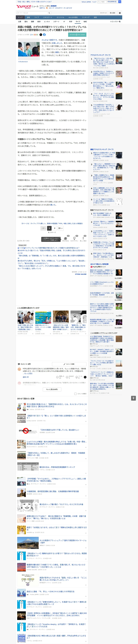Share article on X icon
Screen dimensions: 138x644
coord(41,35)
